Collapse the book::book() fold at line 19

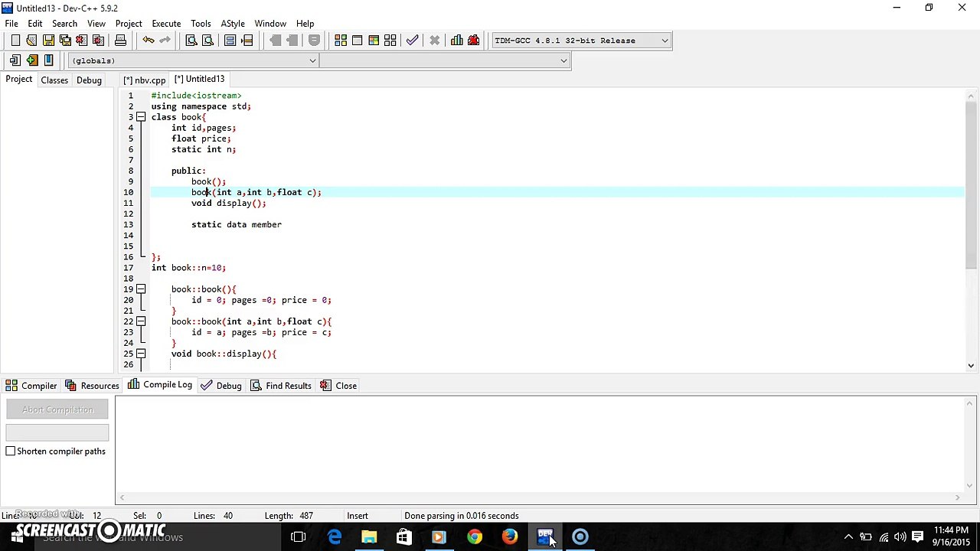pyautogui.click(x=141, y=289)
